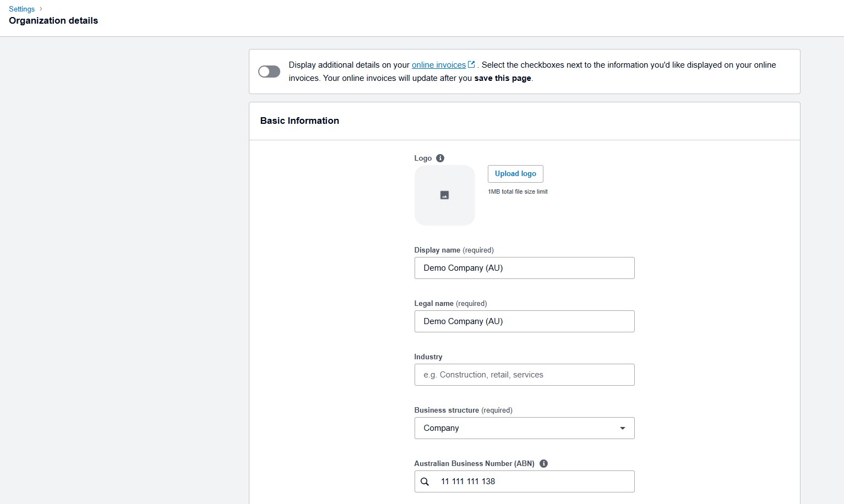Navigate back using the Settings breadcrumb
844x504 pixels.
[21, 9]
